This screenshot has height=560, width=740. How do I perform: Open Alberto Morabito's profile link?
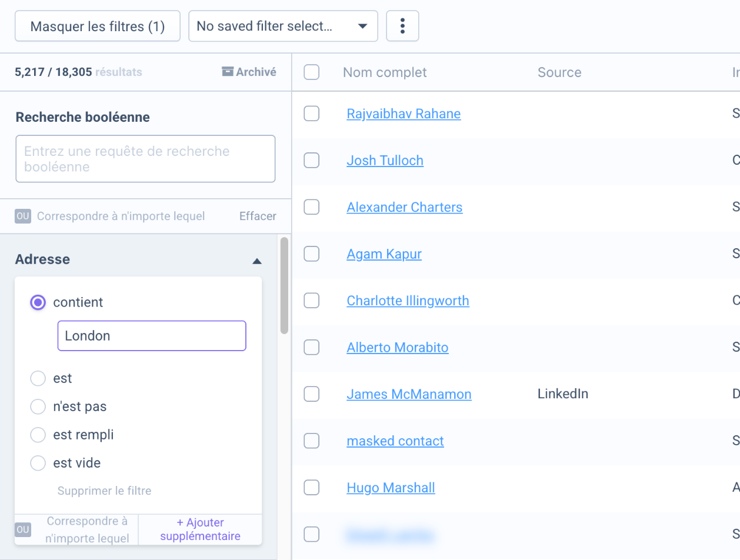(397, 347)
